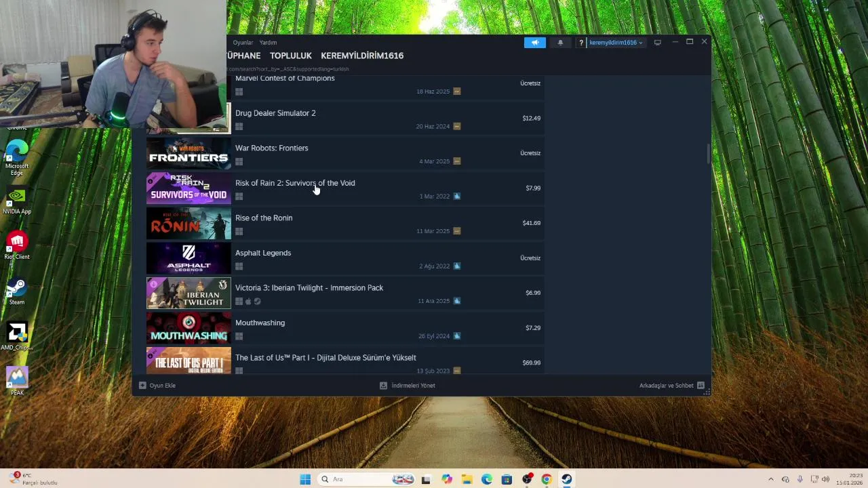Click SteamOS platform icon under Victoria 3
The width and height of the screenshot is (868, 488).
pyautogui.click(x=257, y=302)
